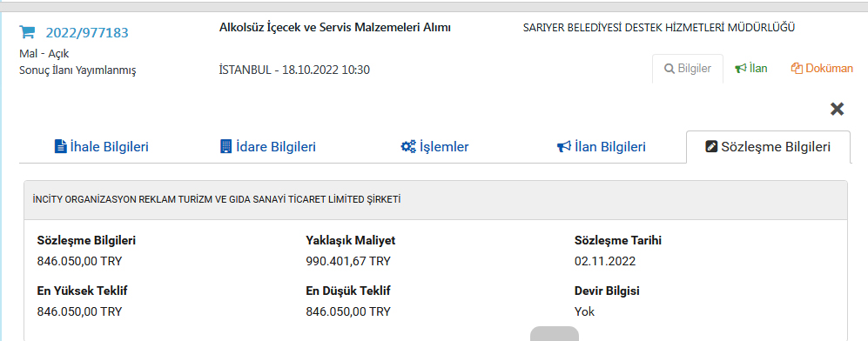Switch to İhale Bilgileri tab

tap(102, 147)
